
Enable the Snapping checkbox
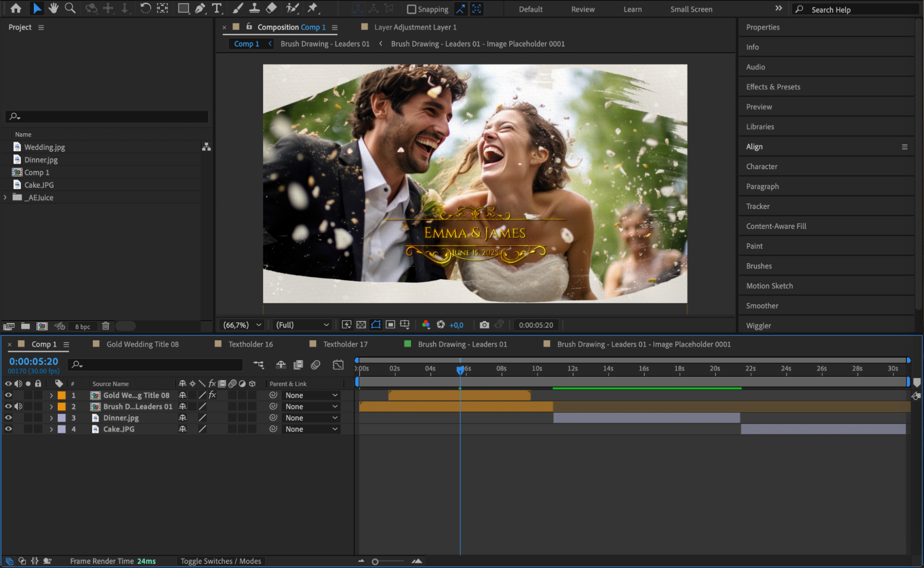[x=411, y=9]
